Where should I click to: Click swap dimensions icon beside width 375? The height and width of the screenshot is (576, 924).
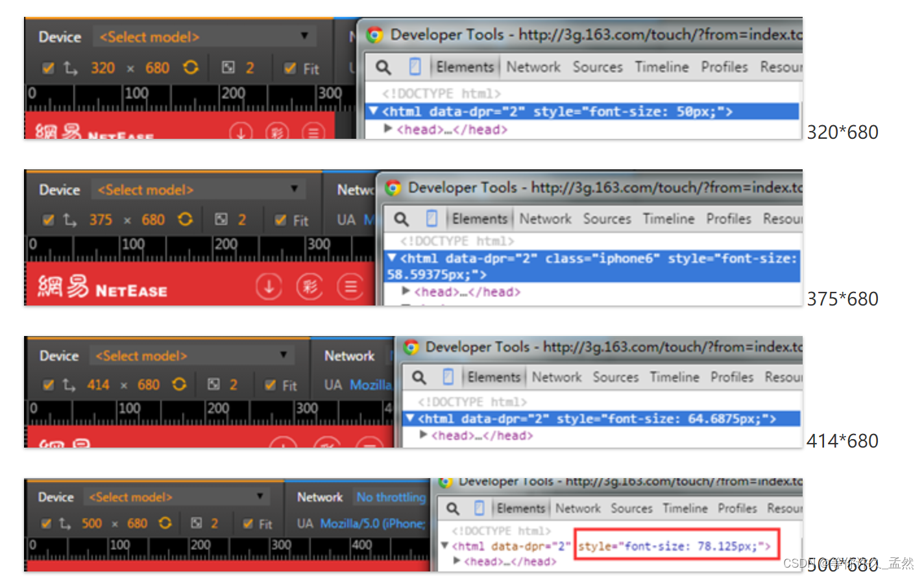(70, 220)
